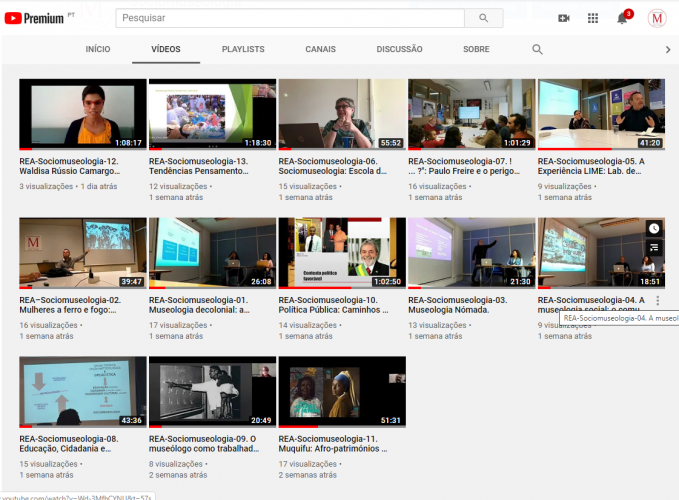This screenshot has width=679, height=500.
Task: Open the notifications bell
Action: tap(622, 18)
